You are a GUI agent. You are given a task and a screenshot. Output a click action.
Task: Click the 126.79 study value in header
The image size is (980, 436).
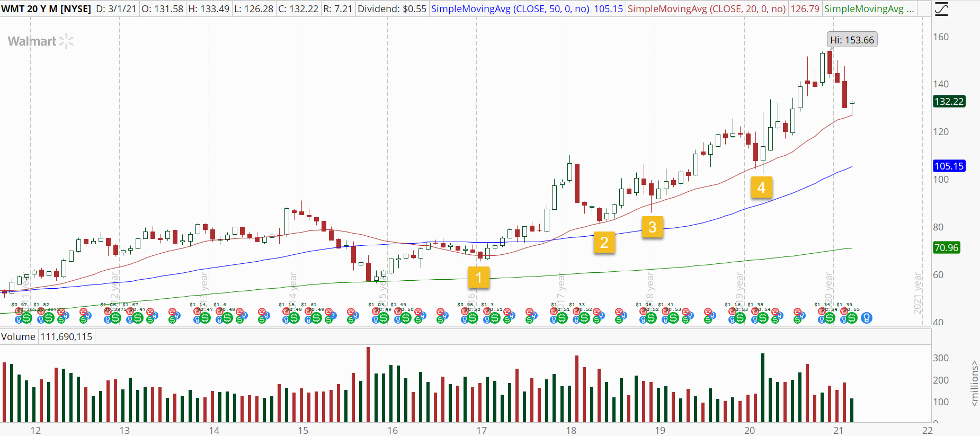click(805, 9)
